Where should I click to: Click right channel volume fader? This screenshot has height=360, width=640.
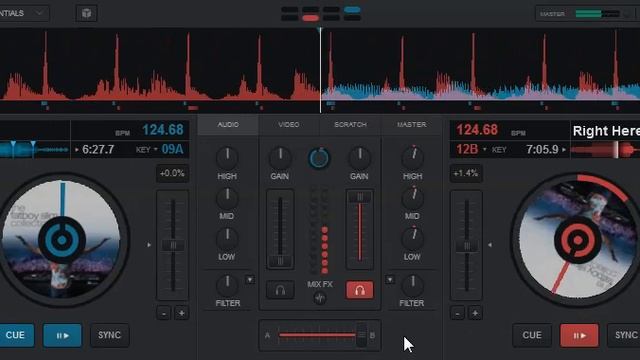pos(360,197)
